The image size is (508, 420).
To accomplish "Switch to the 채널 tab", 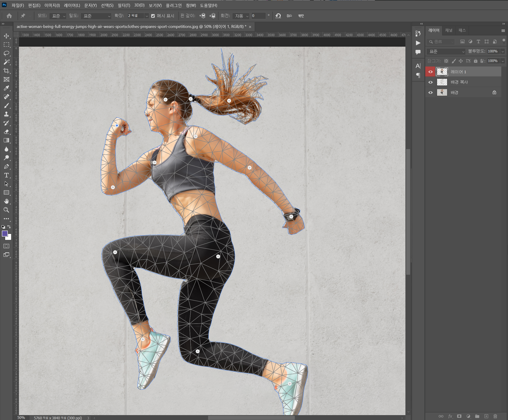I will tap(448, 30).
